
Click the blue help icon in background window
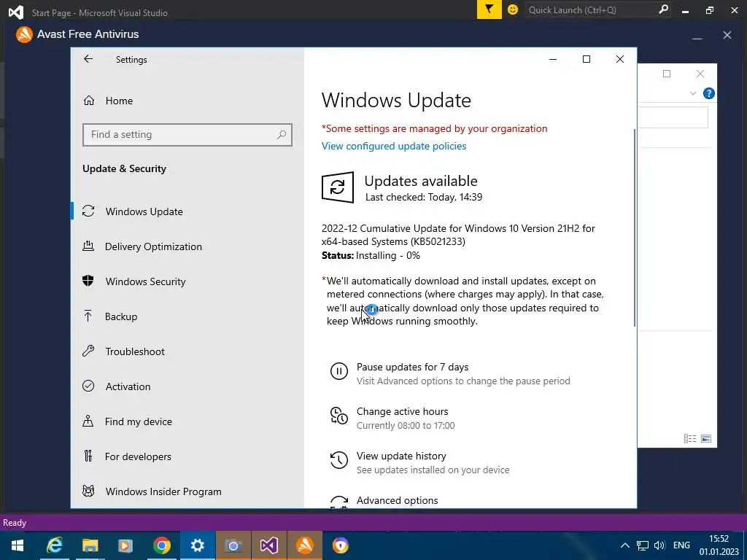pos(709,93)
